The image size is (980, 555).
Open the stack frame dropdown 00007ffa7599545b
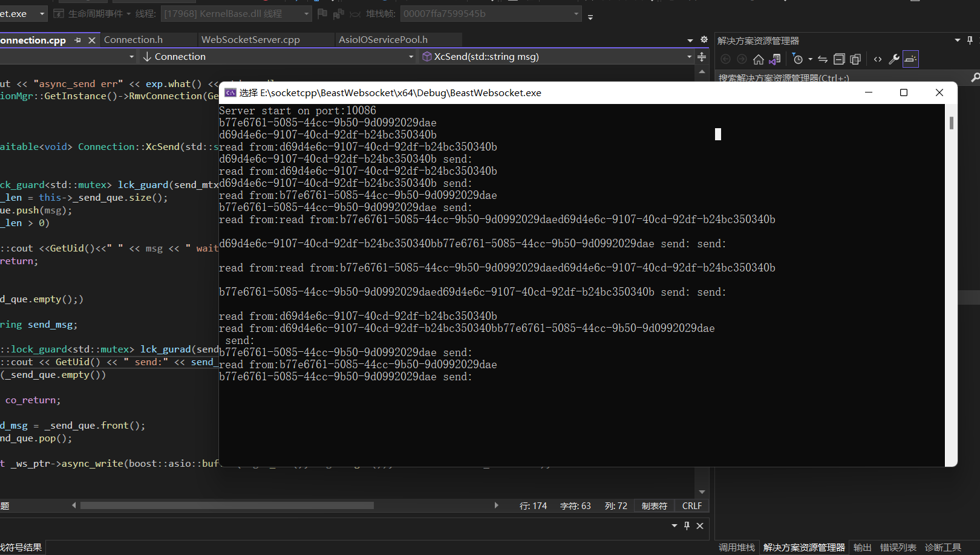coord(491,13)
